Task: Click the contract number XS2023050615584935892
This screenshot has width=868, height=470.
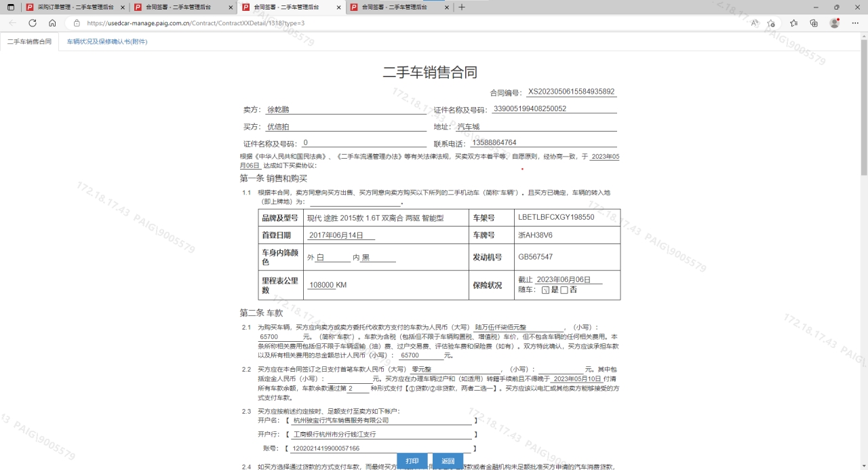Action: (x=572, y=92)
